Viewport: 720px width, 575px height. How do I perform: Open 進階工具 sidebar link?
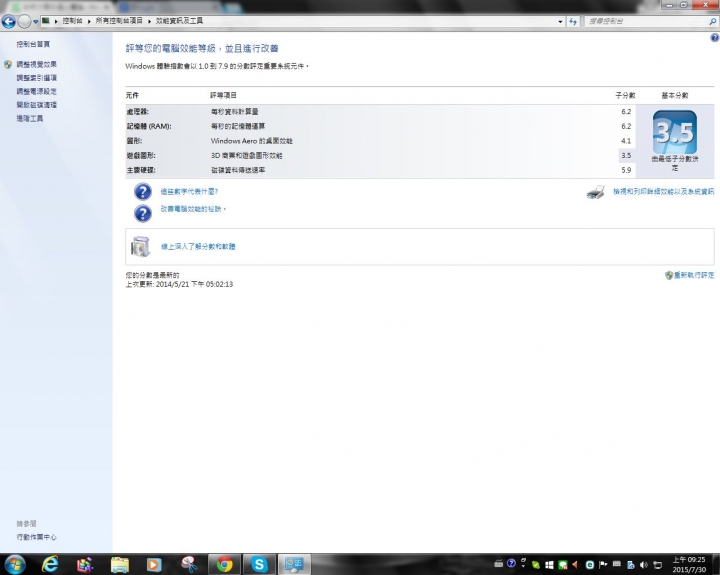coord(30,118)
